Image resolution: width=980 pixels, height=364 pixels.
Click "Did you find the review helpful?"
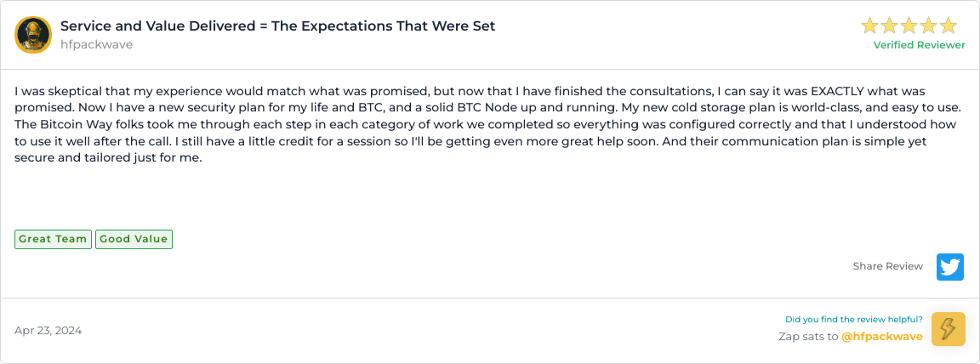853,320
